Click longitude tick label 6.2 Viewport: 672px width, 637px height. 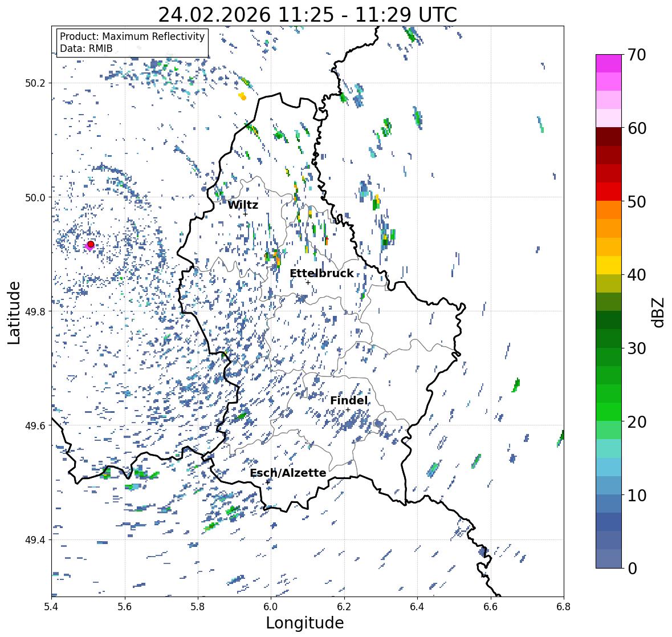coord(344,606)
